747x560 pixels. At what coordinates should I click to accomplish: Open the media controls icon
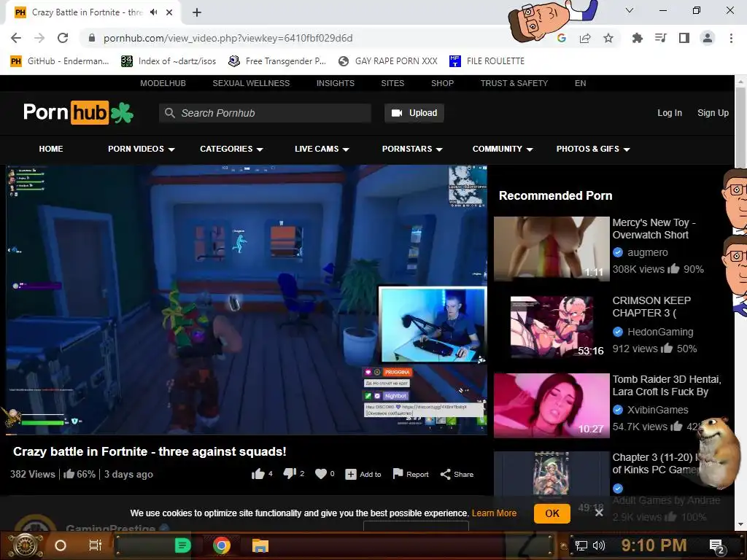(x=661, y=38)
